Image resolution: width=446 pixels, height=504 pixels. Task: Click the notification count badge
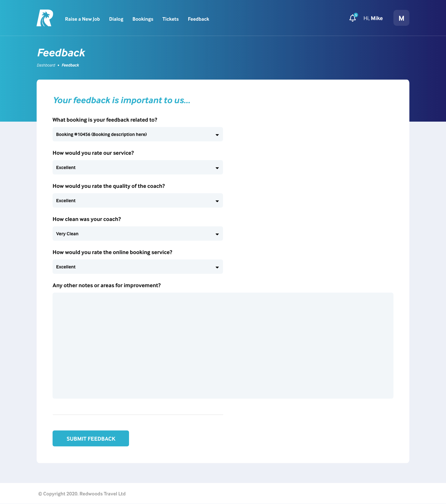click(x=356, y=15)
